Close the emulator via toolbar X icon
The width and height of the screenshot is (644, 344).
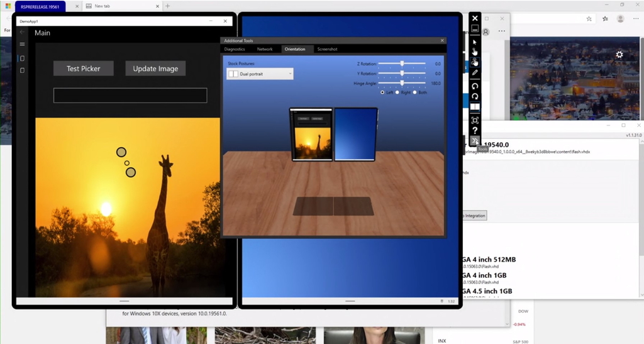475,18
